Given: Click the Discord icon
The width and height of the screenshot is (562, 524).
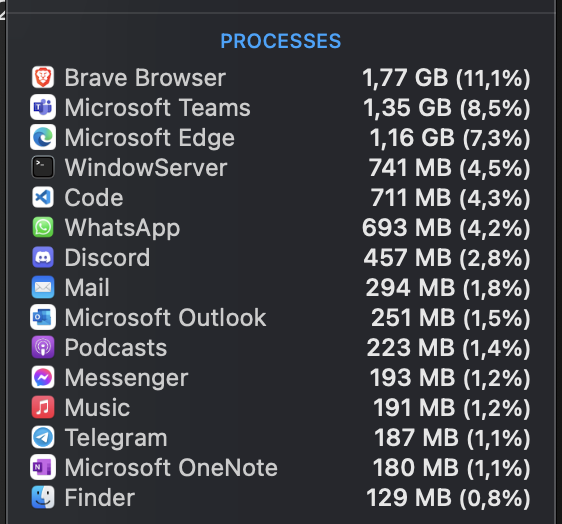Looking at the screenshot, I should pyautogui.click(x=43, y=257).
